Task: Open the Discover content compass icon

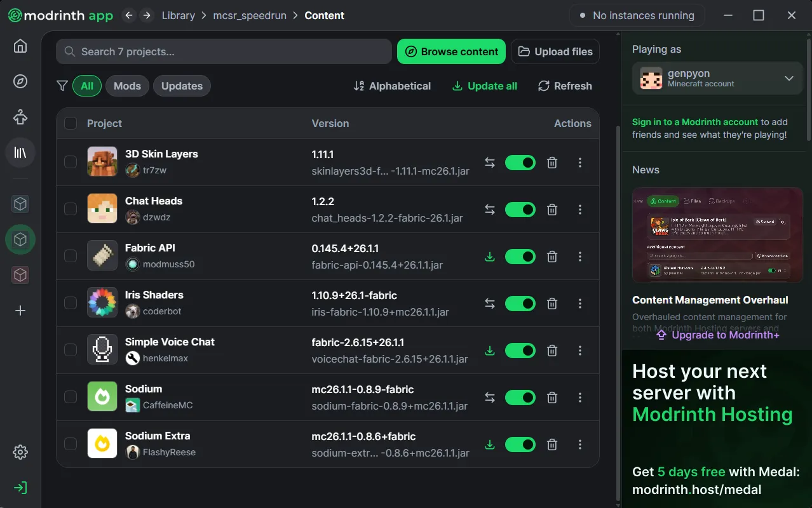Action: coord(20,81)
